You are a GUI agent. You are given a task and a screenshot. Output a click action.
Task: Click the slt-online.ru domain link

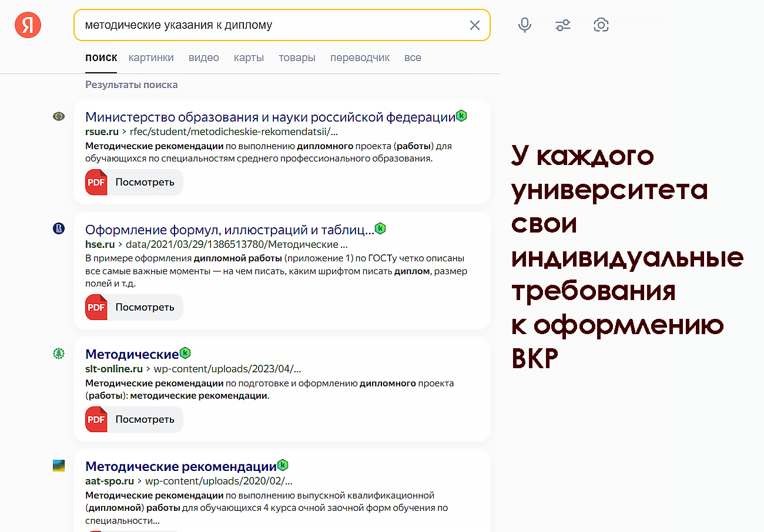[x=114, y=369]
